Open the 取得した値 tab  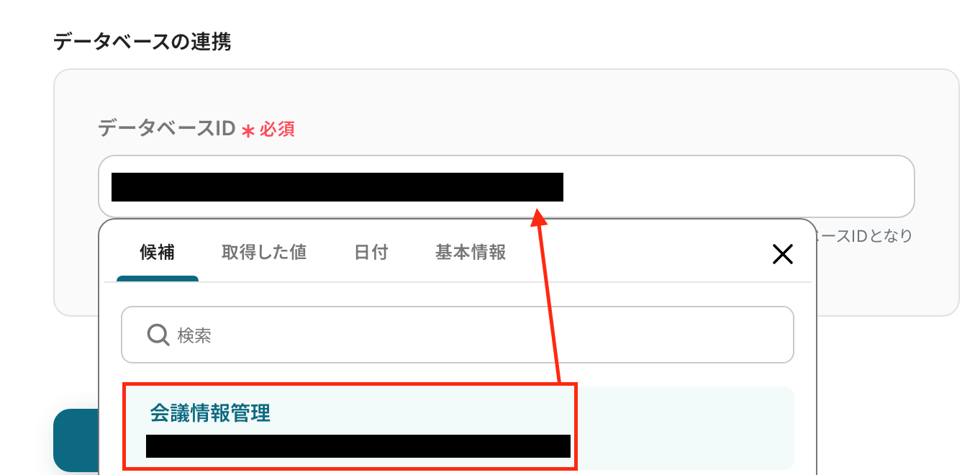pyautogui.click(x=264, y=252)
